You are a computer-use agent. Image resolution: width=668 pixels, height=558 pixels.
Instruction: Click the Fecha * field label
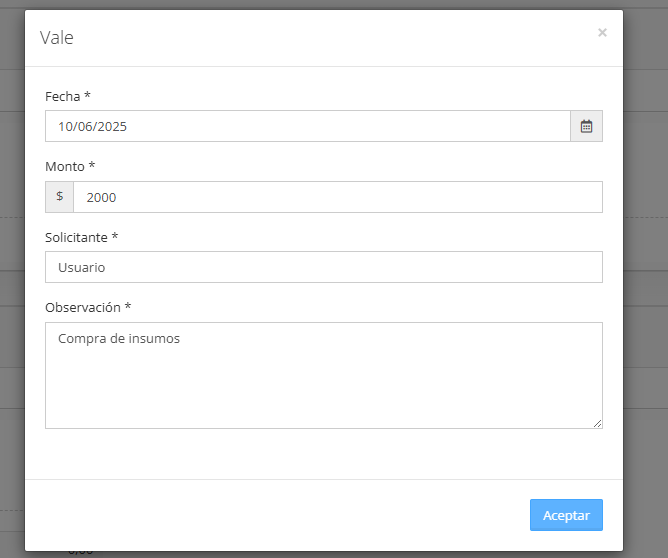[68, 96]
